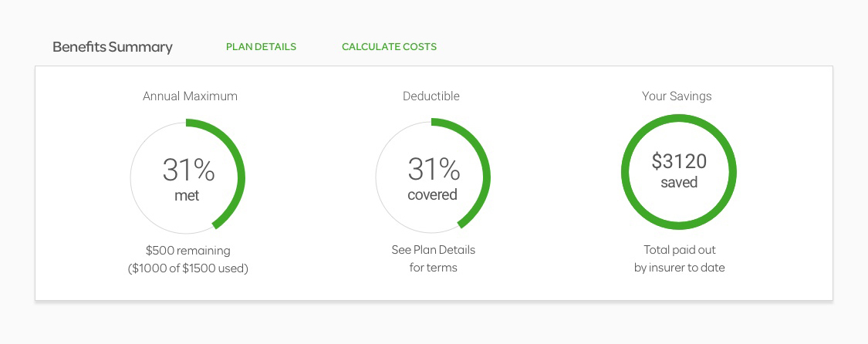The height and width of the screenshot is (344, 868).
Task: Click the Annual Maximum label
Action: [x=190, y=96]
